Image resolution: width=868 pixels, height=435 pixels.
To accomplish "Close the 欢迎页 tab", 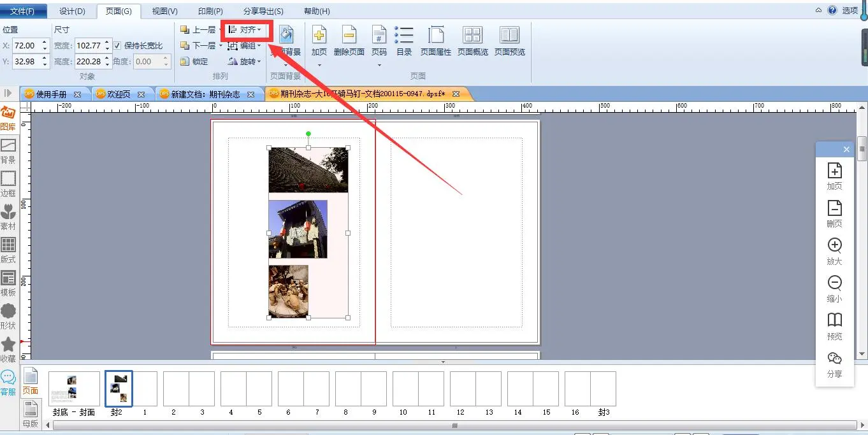I will pyautogui.click(x=141, y=94).
